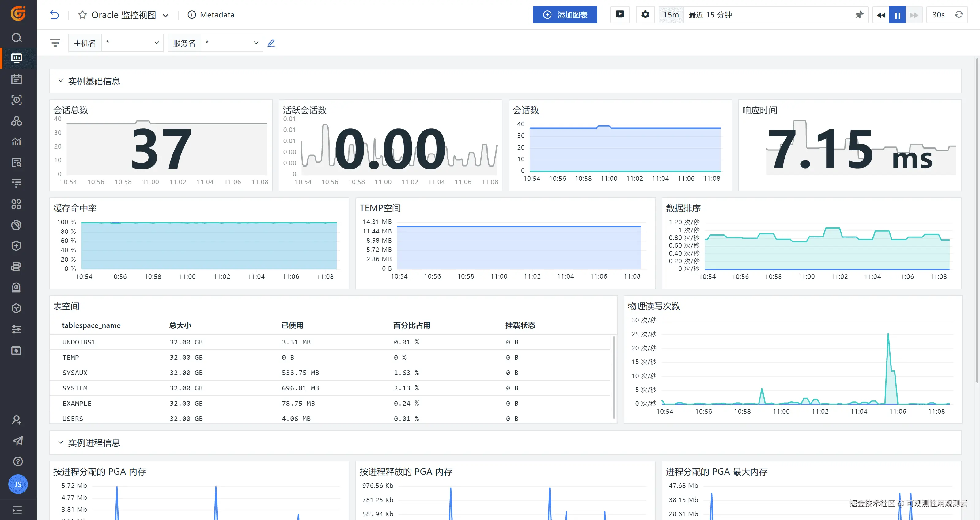The width and height of the screenshot is (980, 520).
Task: Click the 30s refresh interval button
Action: pos(938,15)
